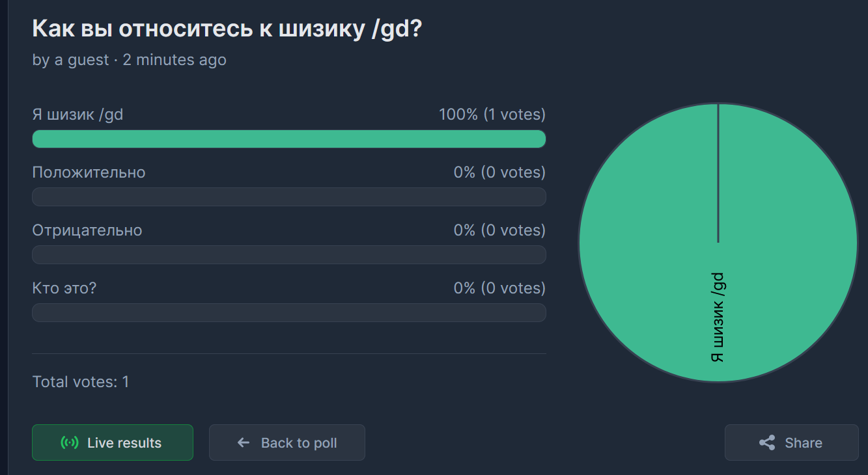Open the Share options
Screen dimensions: 868x475
click(791, 442)
